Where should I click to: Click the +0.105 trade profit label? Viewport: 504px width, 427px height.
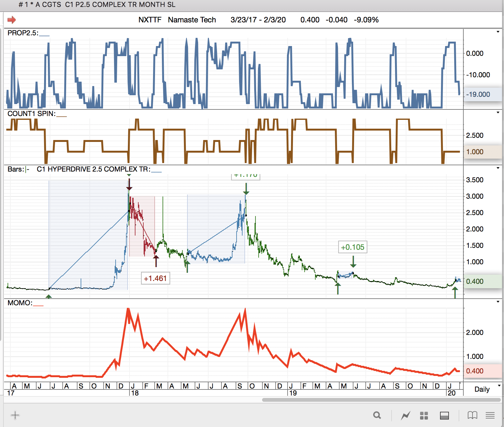[x=353, y=247]
